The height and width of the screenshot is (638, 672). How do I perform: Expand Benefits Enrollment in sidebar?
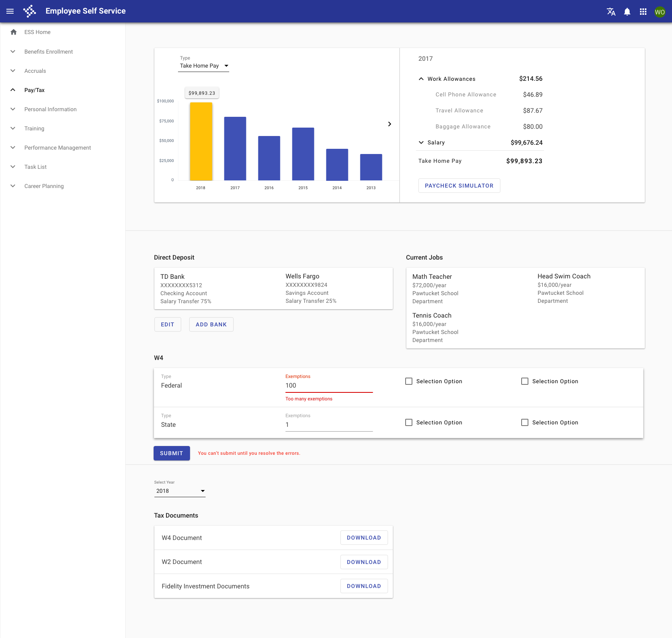[x=48, y=52]
